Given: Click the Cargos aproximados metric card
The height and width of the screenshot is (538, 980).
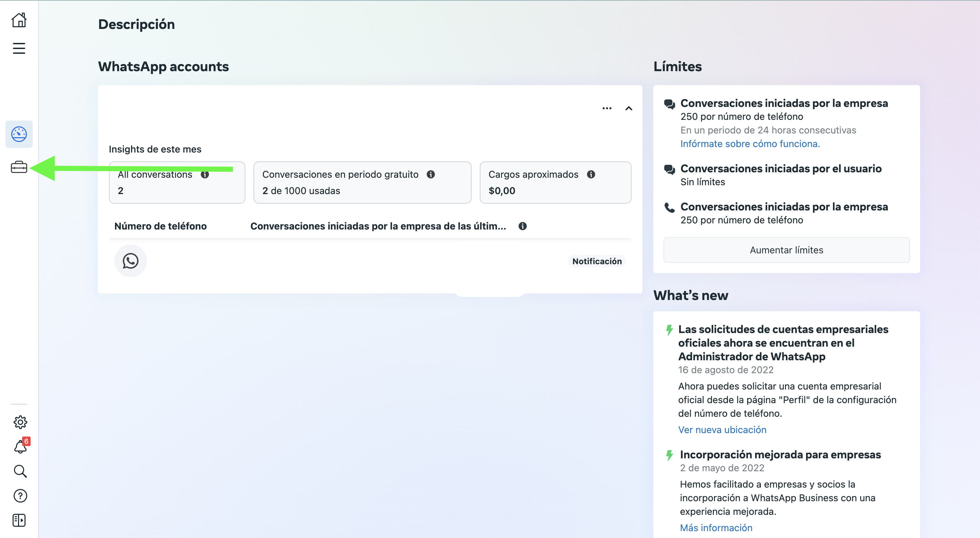Looking at the screenshot, I should coord(555,183).
